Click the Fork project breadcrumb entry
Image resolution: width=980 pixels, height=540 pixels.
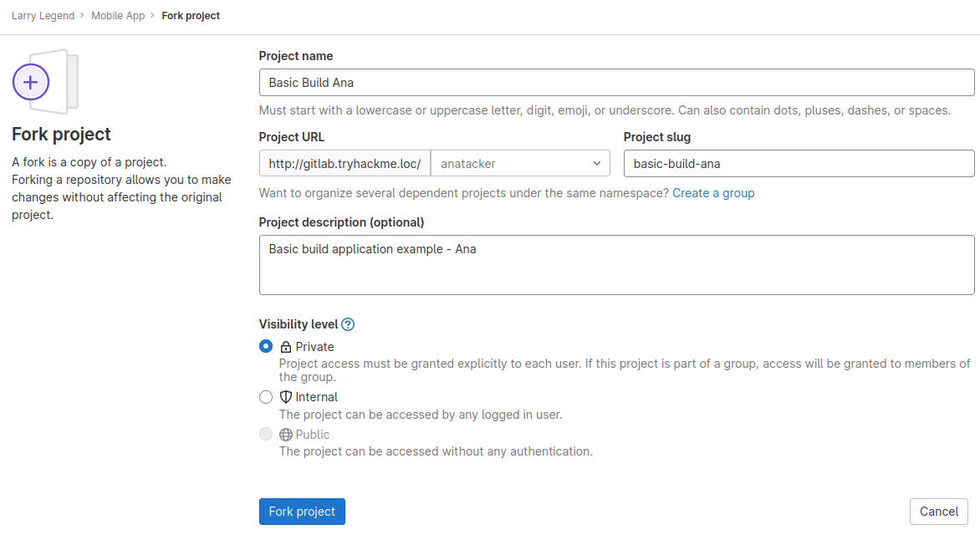191,15
